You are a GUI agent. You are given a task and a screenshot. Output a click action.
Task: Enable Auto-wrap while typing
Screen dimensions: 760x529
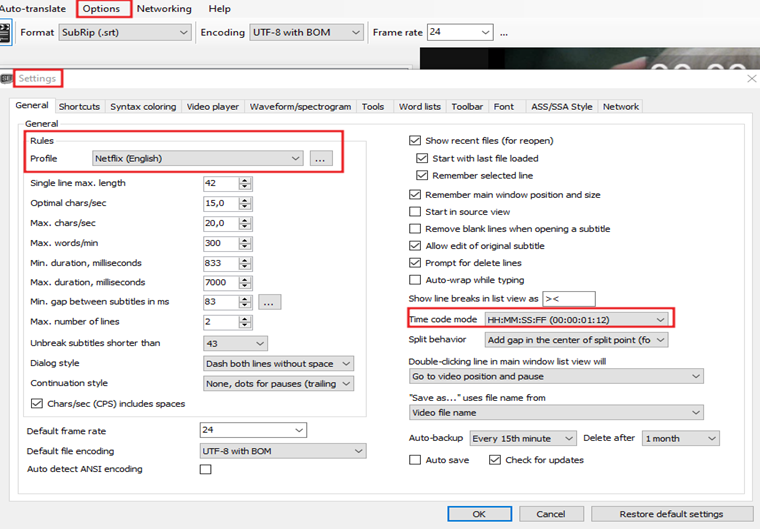(x=415, y=280)
